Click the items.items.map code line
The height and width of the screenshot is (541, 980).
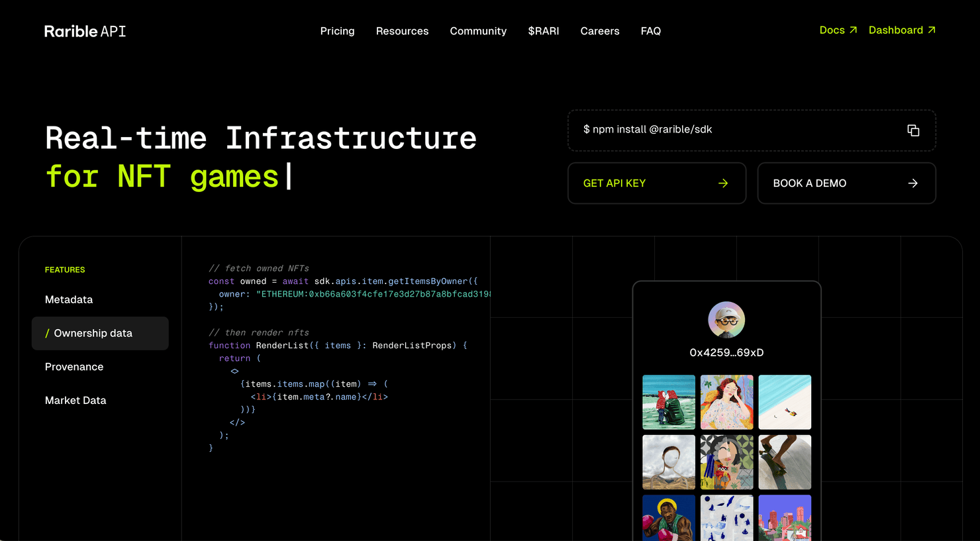click(314, 384)
